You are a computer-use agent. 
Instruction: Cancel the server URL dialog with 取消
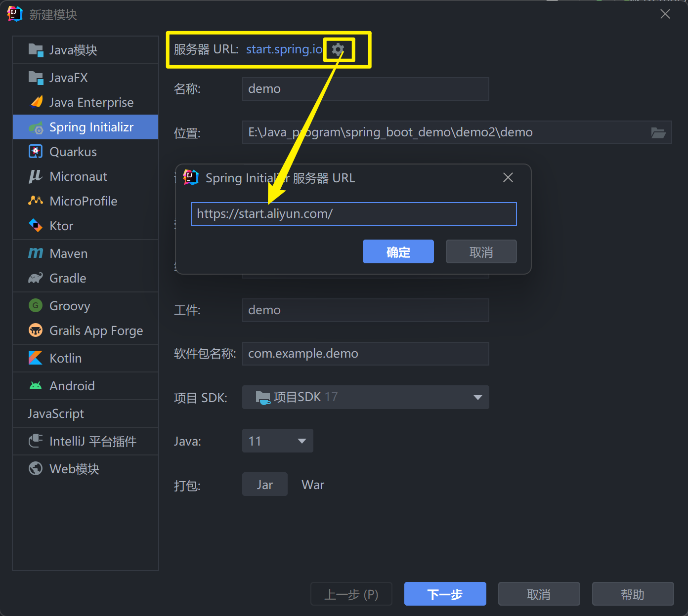click(481, 252)
